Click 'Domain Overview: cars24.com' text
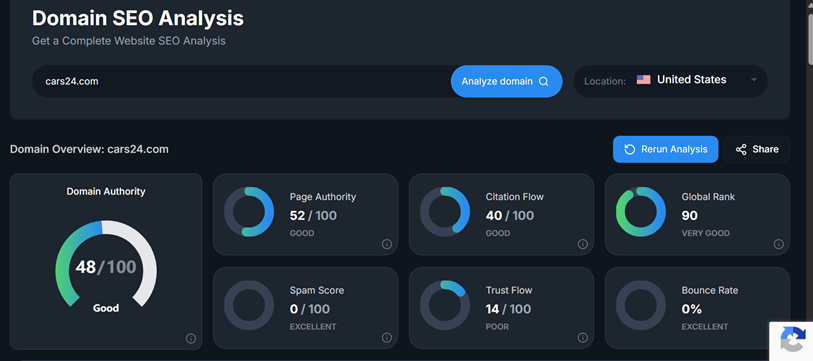Image resolution: width=813 pixels, height=361 pixels. pos(89,149)
